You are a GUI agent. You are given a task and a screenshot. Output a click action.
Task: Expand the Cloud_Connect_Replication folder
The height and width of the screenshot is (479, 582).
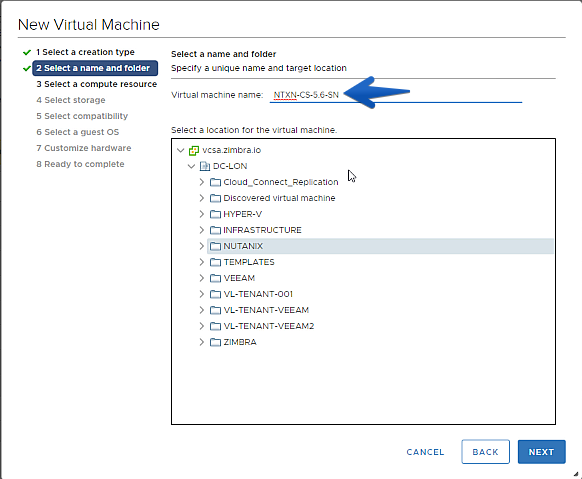[202, 182]
